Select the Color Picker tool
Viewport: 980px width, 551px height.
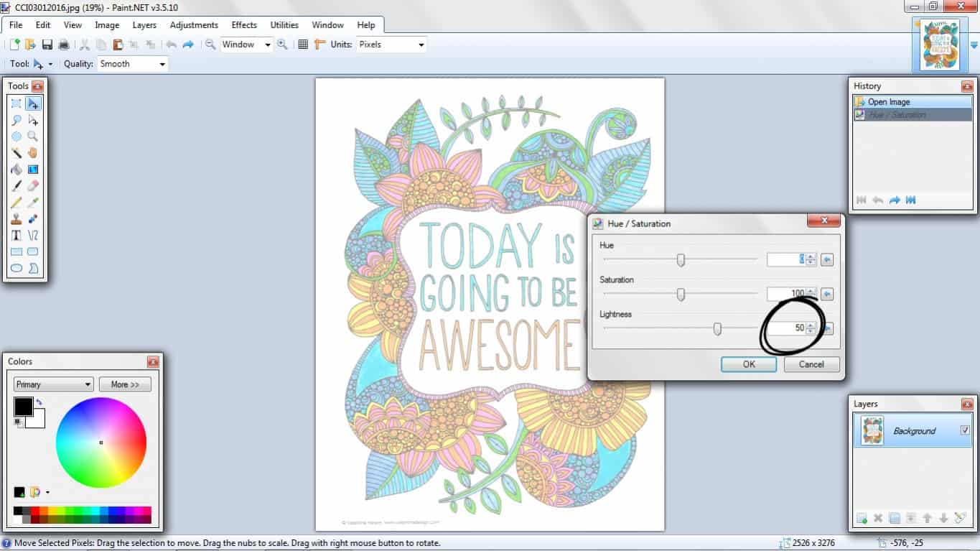point(33,202)
